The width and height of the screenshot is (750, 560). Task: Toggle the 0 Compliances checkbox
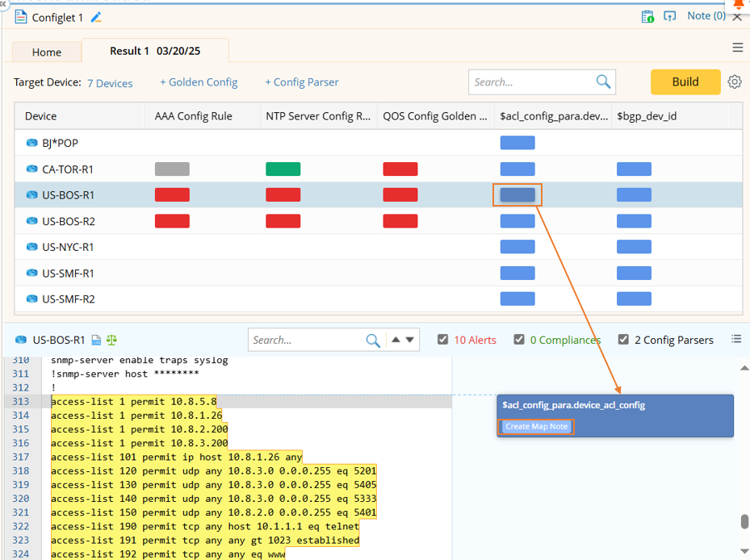coord(519,340)
